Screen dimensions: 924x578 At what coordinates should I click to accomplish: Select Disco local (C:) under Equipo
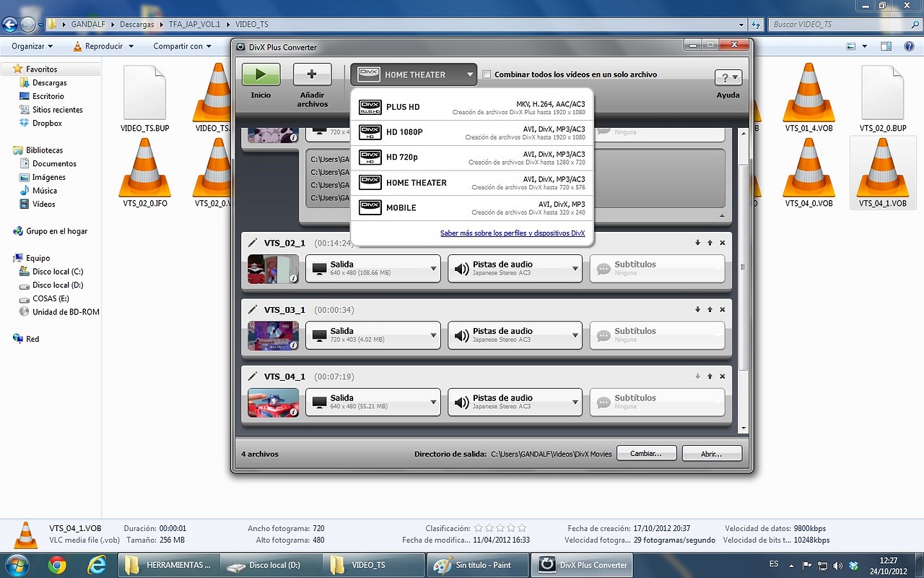click(x=57, y=272)
